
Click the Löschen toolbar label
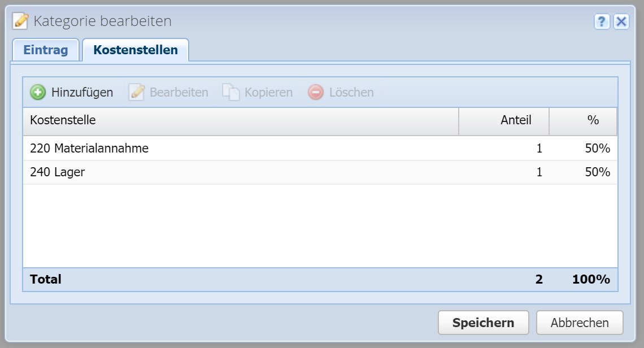[x=351, y=92]
